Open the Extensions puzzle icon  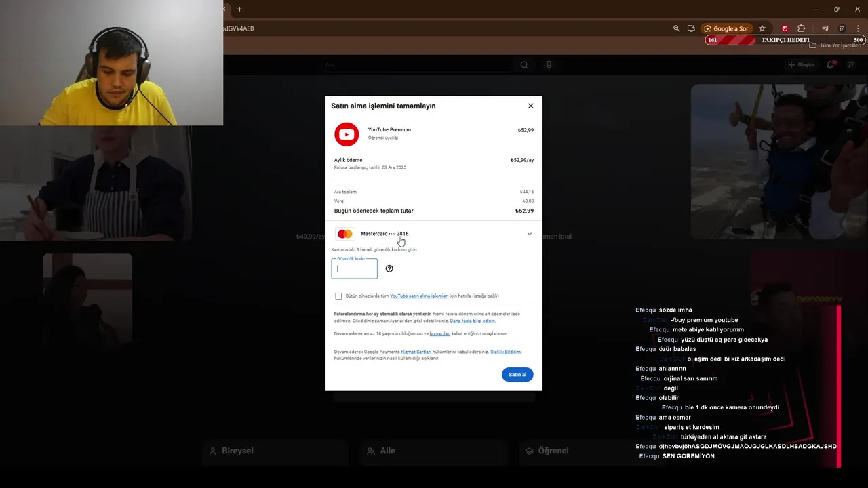[801, 28]
